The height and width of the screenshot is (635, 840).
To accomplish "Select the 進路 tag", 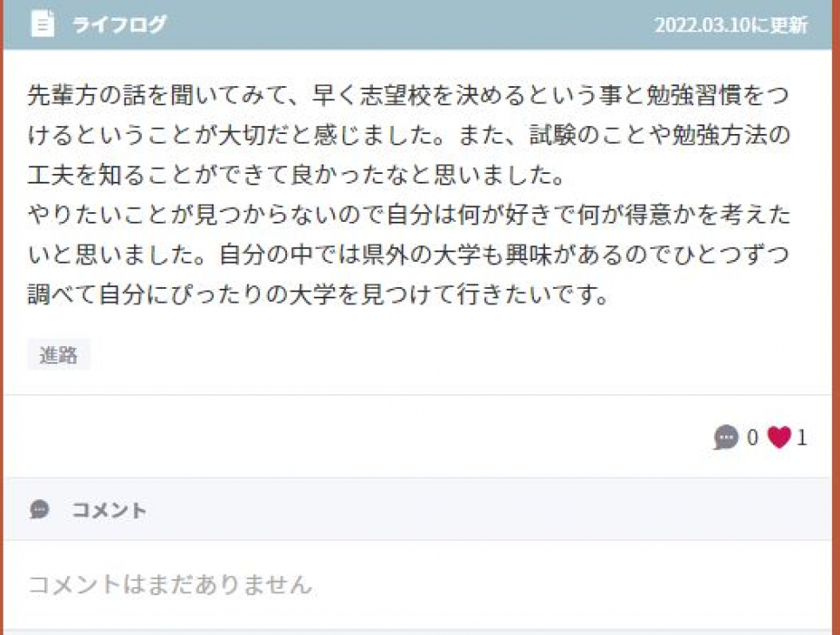I will (58, 355).
